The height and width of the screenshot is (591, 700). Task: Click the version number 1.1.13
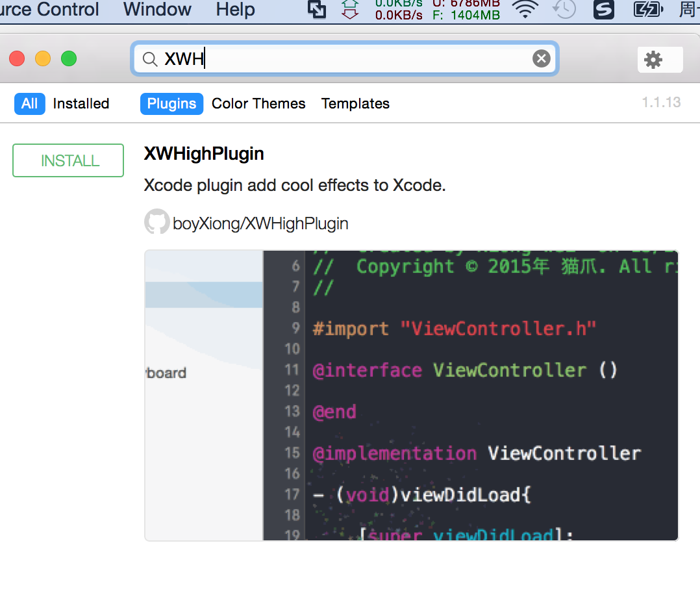click(x=661, y=102)
